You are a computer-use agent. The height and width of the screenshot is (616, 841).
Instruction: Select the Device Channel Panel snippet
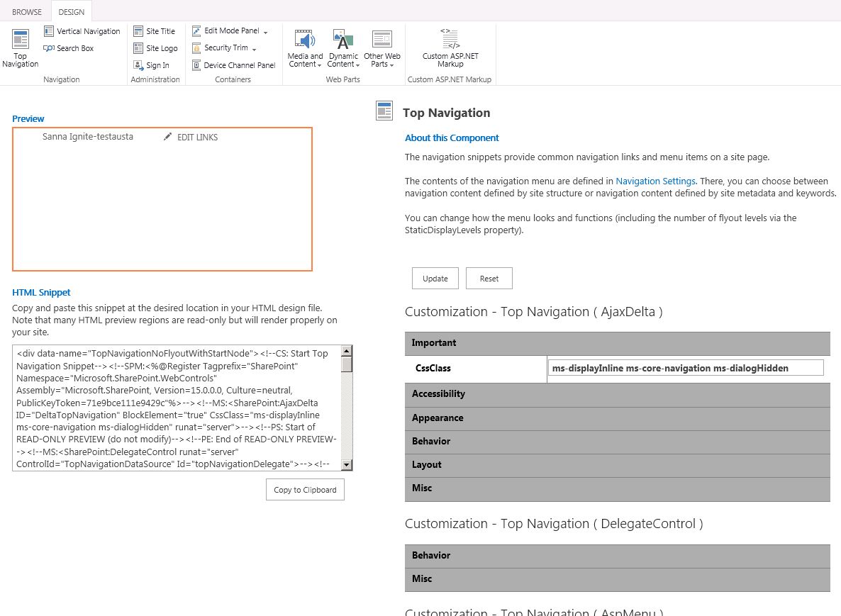pos(233,65)
